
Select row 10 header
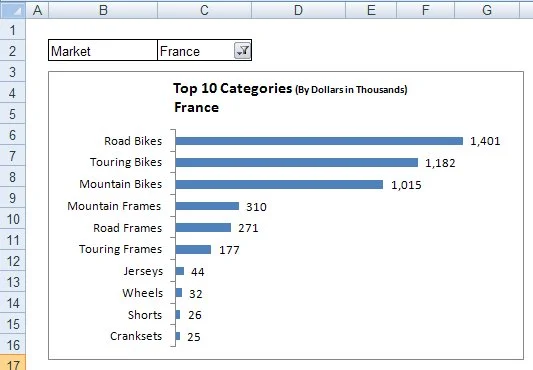13,219
